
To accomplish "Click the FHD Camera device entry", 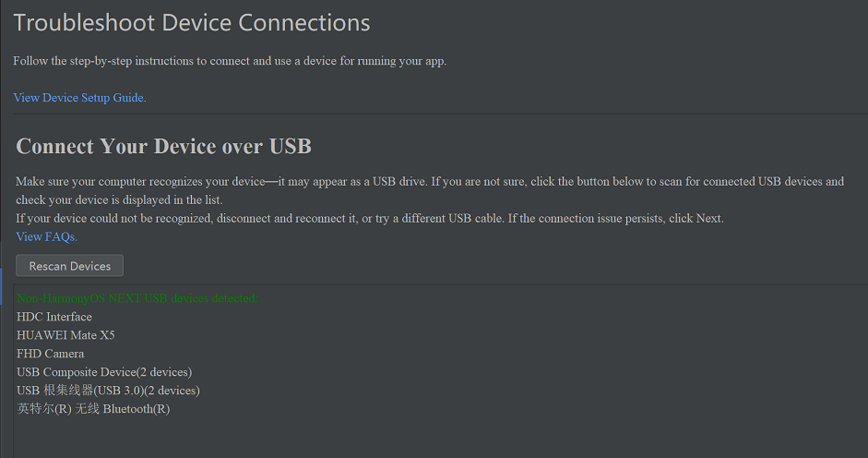I will [50, 354].
